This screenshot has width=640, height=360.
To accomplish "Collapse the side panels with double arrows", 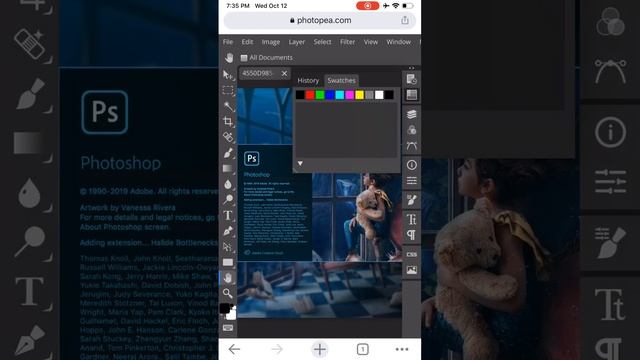I will [x=411, y=68].
